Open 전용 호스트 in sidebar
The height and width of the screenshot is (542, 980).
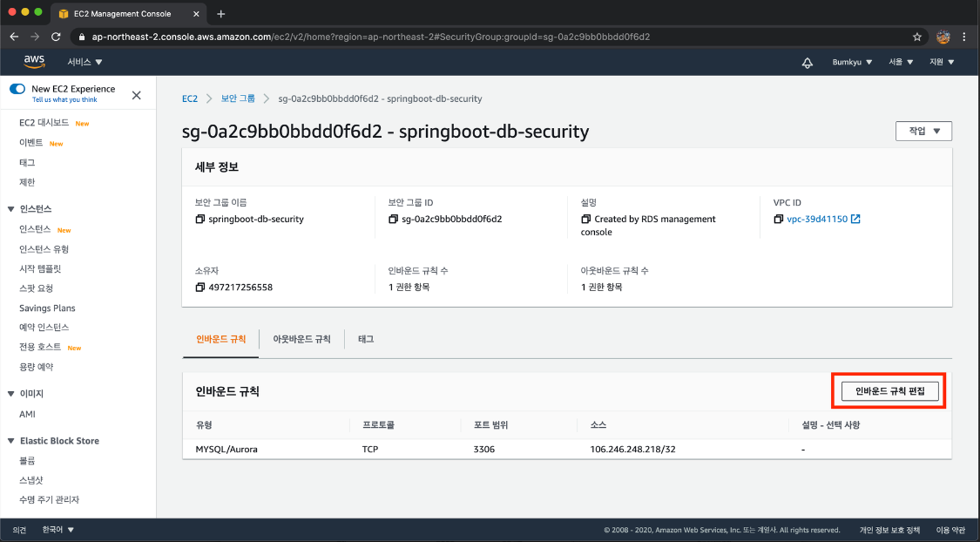pyautogui.click(x=40, y=347)
